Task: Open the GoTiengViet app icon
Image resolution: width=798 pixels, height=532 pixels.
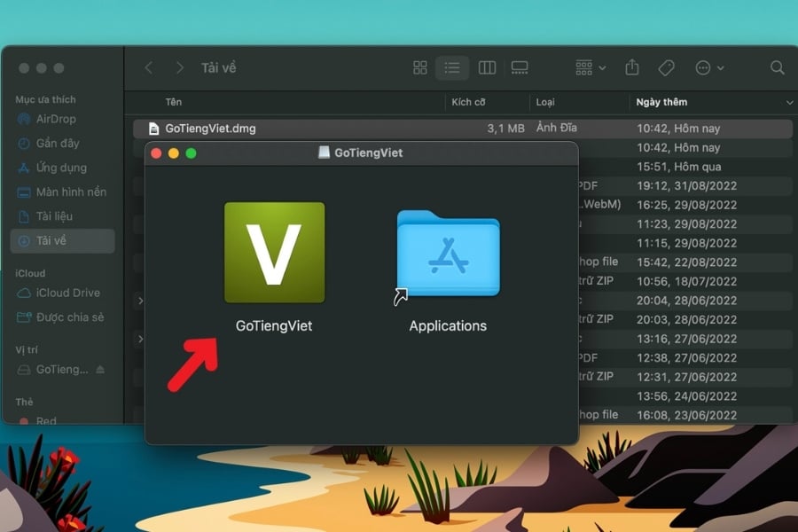Action: click(274, 253)
